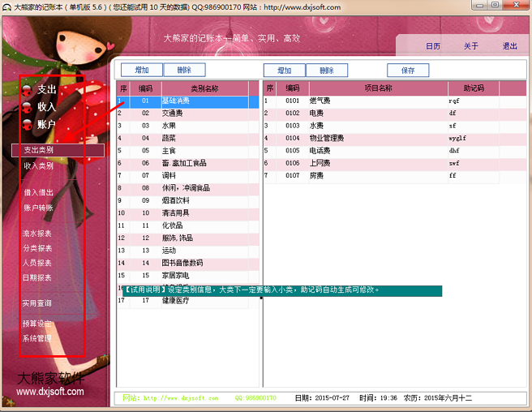This screenshot has height=412, width=532.
Task: Select the 家居家电 category row
Action: 187,276
